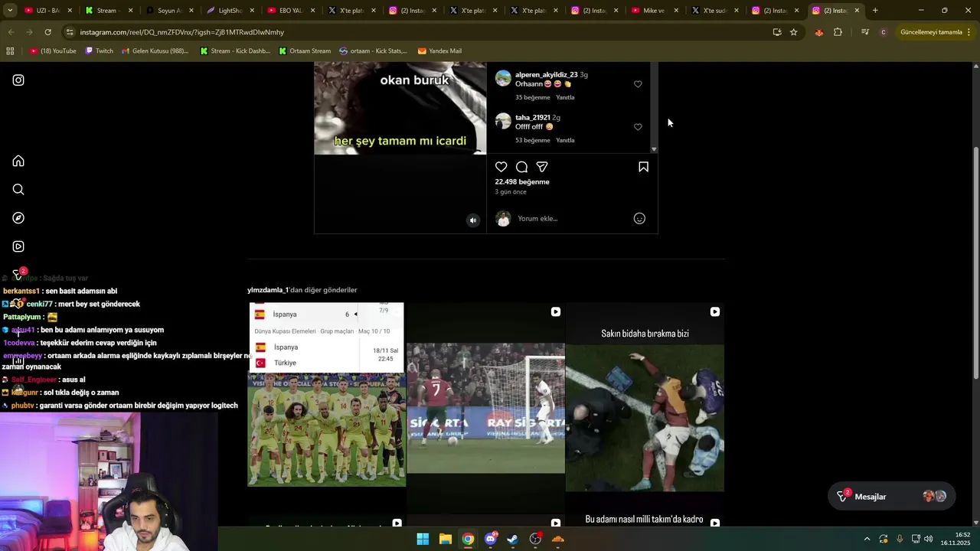Open the volume icon in system tray
The height and width of the screenshot is (551, 980).
tap(928, 539)
